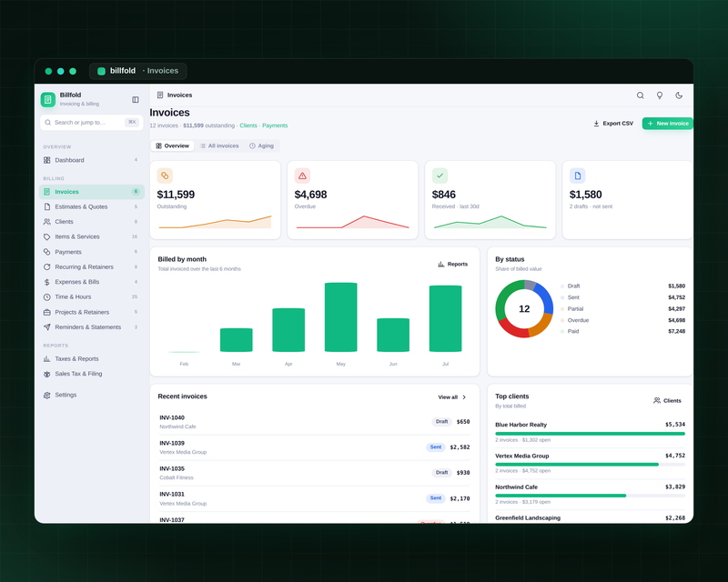Click the billfold · Invoices window tab

coord(138,71)
